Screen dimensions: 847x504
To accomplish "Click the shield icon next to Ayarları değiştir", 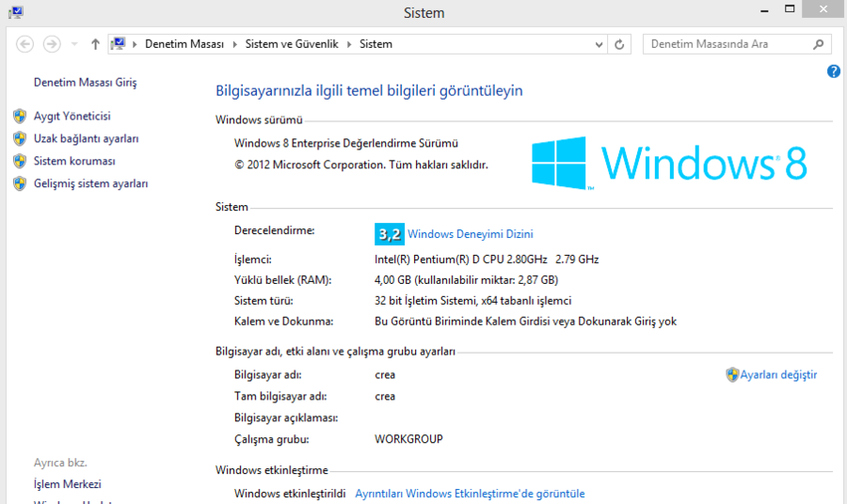I will tap(732, 374).
